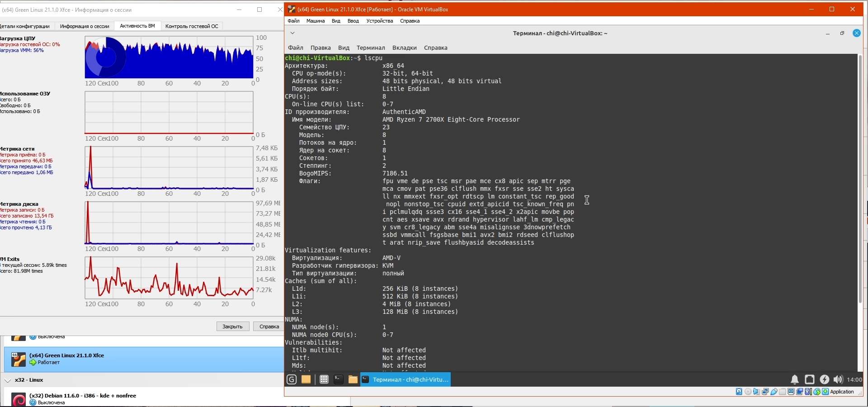Open the file manager folder icon in the panel
This screenshot has height=407, width=868.
coord(353,380)
